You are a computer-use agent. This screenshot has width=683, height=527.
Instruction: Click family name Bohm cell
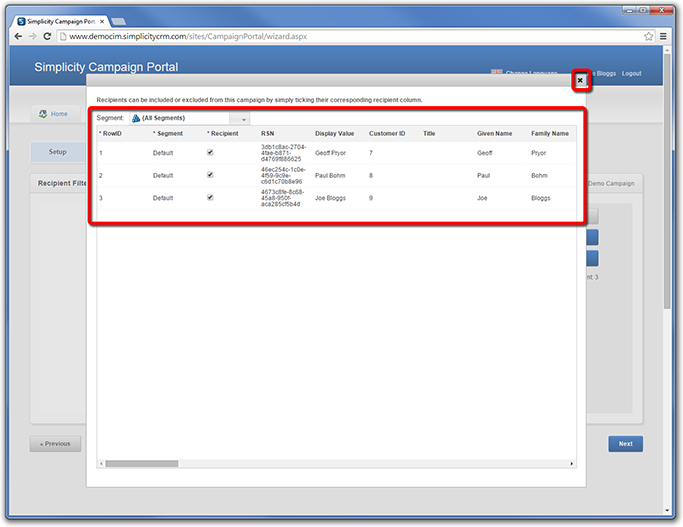539,176
